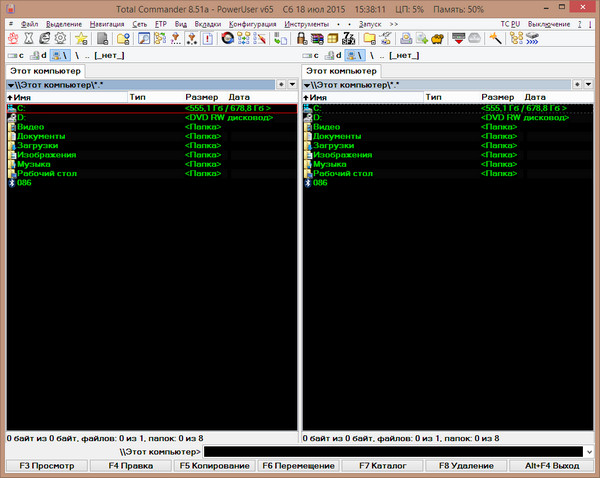Switch to right panel 'Этот компьютер' tab
Screen dimensions: 600x478
[341, 71]
